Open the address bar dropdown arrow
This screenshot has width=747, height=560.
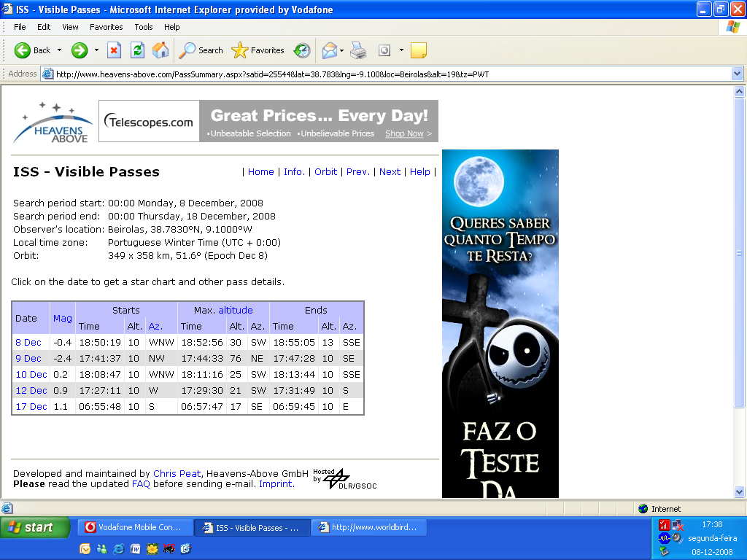(x=737, y=74)
